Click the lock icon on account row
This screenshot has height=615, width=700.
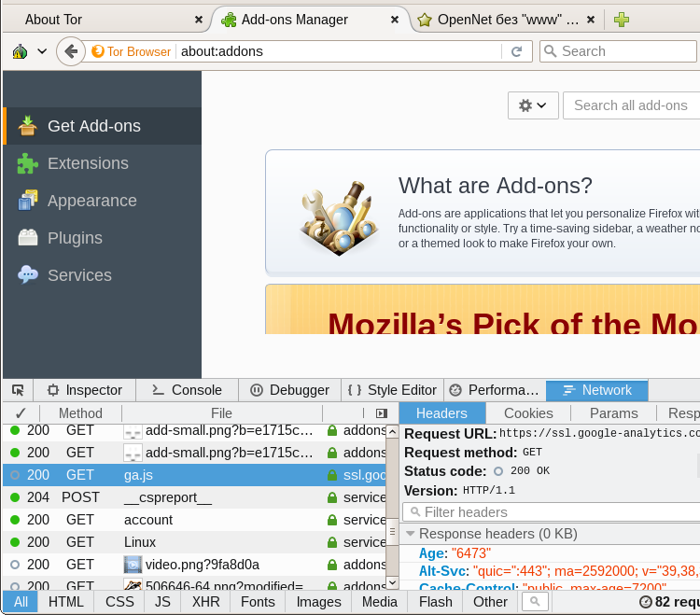pyautogui.click(x=331, y=520)
